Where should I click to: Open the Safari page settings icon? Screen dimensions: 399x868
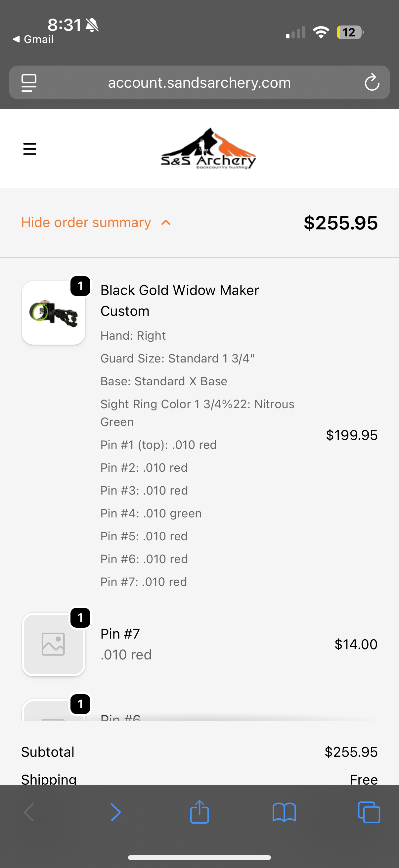pos(29,82)
